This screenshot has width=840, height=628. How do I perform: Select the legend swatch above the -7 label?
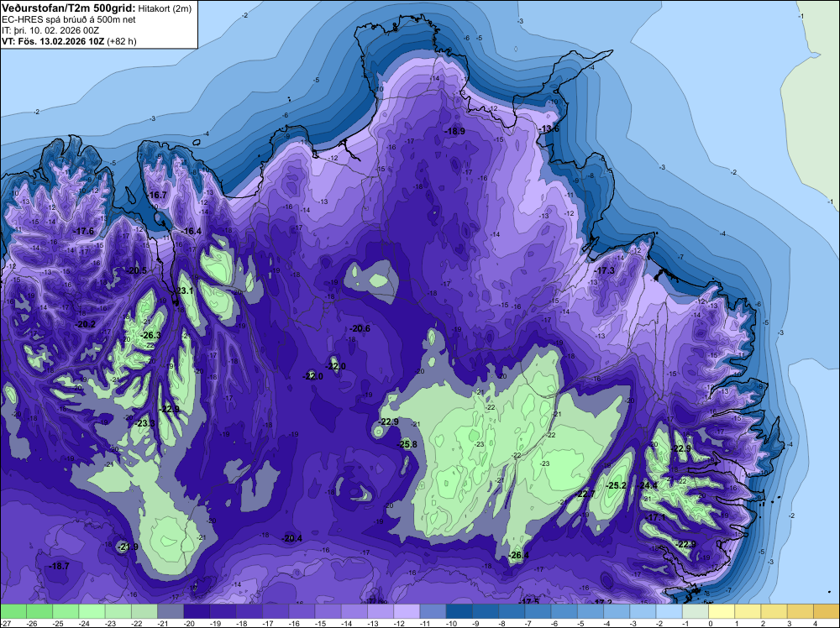(x=538, y=611)
